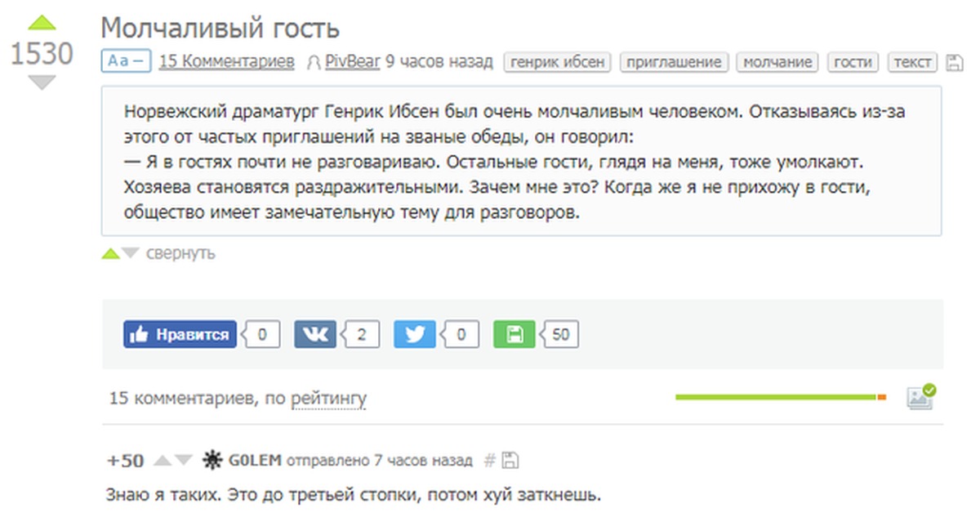
Task: Collapse the post using свернуть
Action: (x=180, y=253)
